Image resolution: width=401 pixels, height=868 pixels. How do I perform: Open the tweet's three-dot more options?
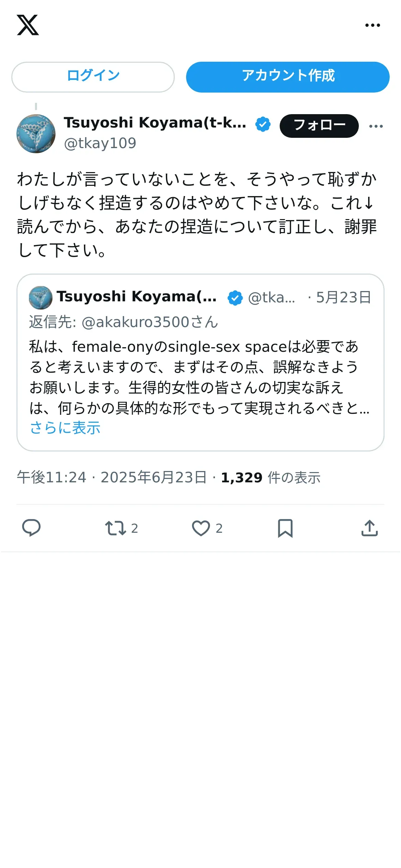point(376,126)
